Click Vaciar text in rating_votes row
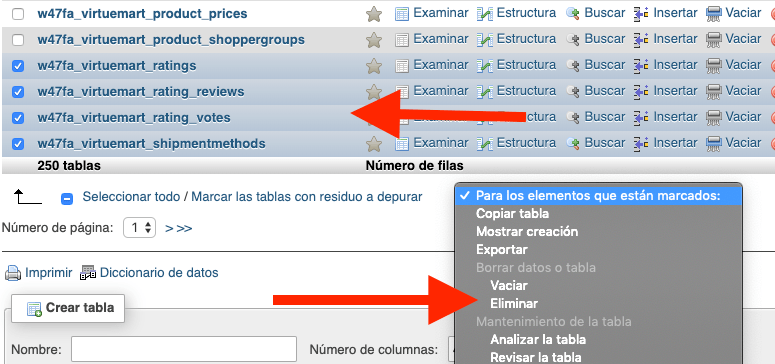Image resolution: width=775 pixels, height=364 pixels. [x=743, y=117]
